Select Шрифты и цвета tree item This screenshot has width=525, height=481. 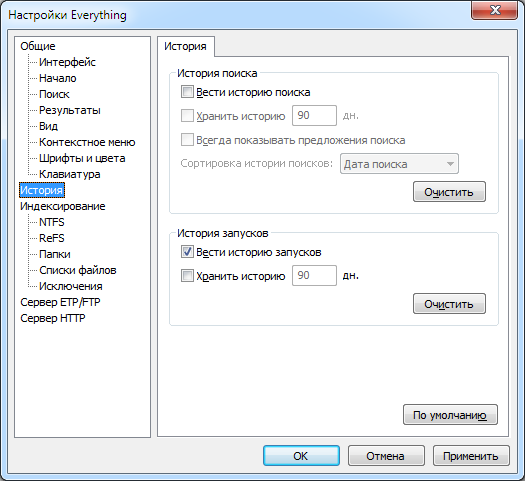click(82, 158)
